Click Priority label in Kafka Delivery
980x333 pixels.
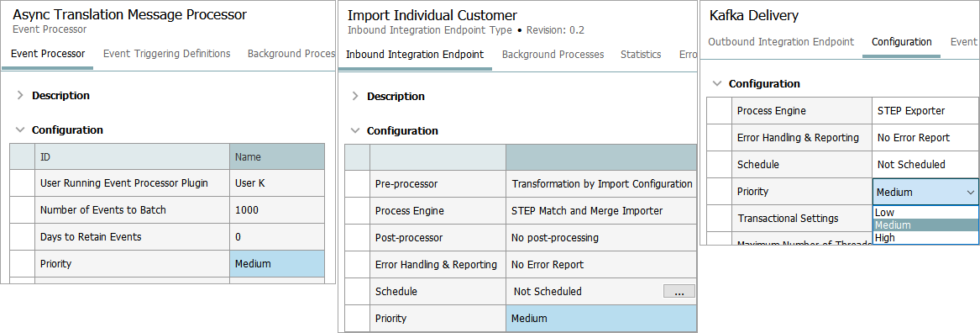[753, 192]
